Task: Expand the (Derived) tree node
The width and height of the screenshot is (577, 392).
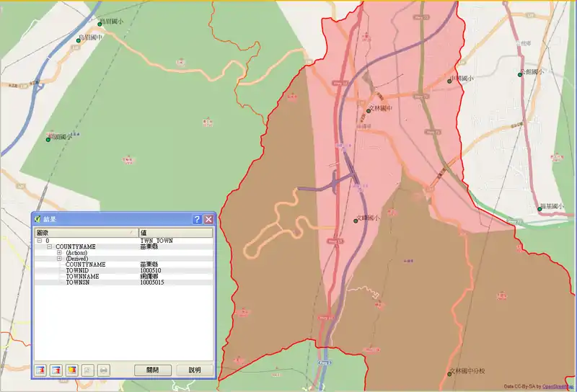Action: [60, 259]
